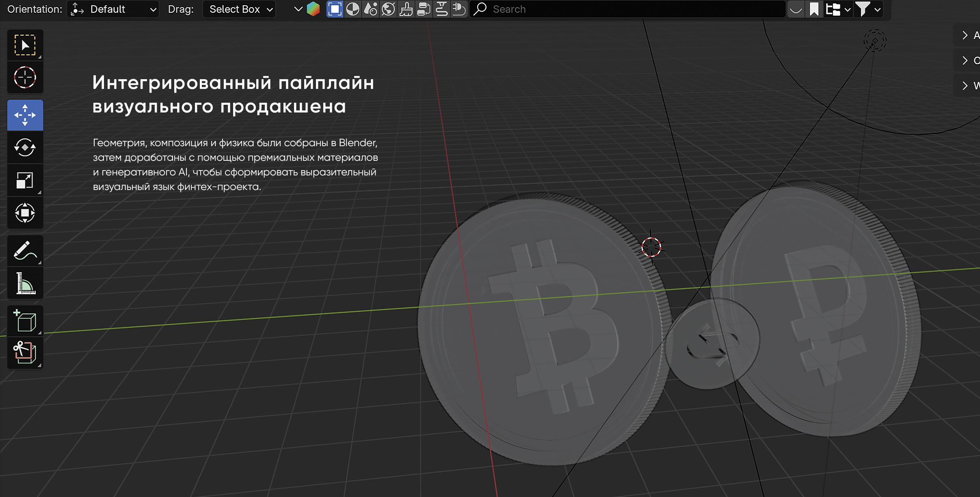This screenshot has width=980, height=497.
Task: Activate the 3D Cursor tool
Action: click(25, 77)
